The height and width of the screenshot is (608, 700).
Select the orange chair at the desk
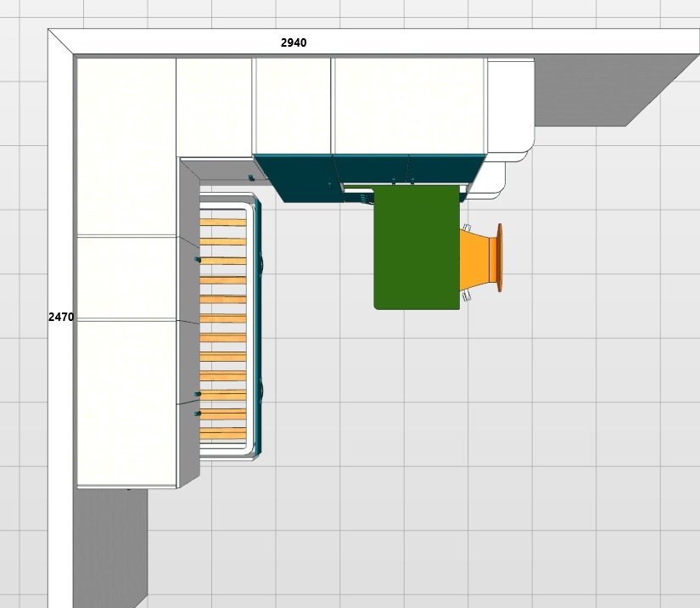482,259
